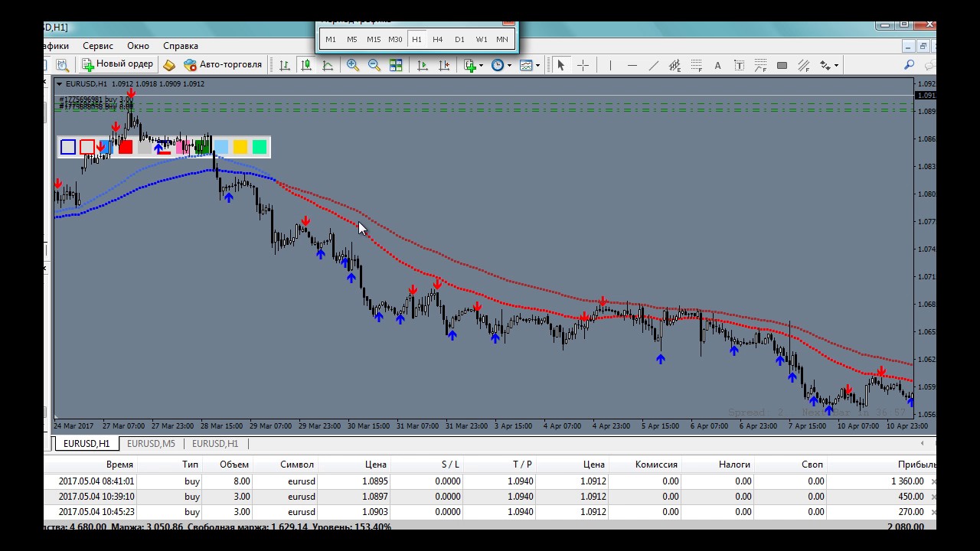Viewport: 980px width, 551px height.
Task: Draw a trendline tool
Action: coord(653,65)
